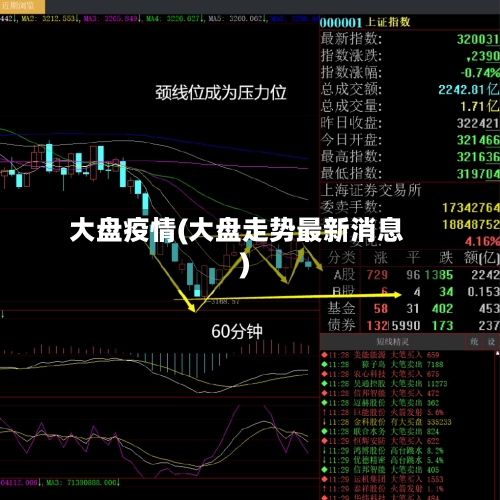
Task: Click the volume MA3: 71380888 label
Action: tap(83, 482)
